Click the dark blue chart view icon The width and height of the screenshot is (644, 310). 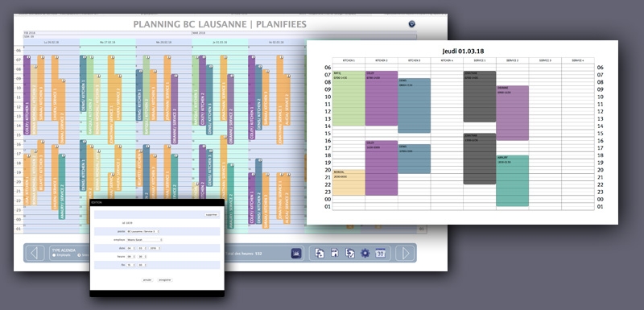point(296,254)
